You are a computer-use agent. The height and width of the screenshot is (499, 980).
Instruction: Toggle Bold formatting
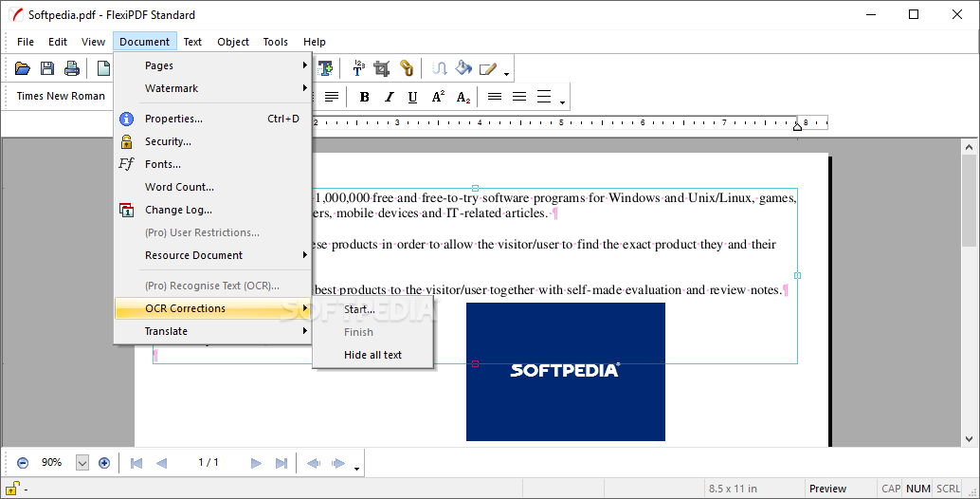click(x=364, y=97)
